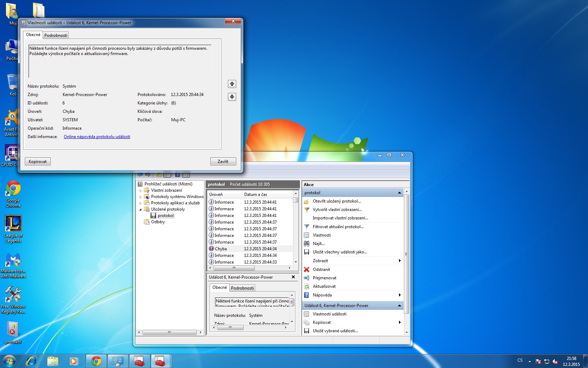Open Online nápověda protokolu událostí link
The height and width of the screenshot is (368, 588).
97,137
